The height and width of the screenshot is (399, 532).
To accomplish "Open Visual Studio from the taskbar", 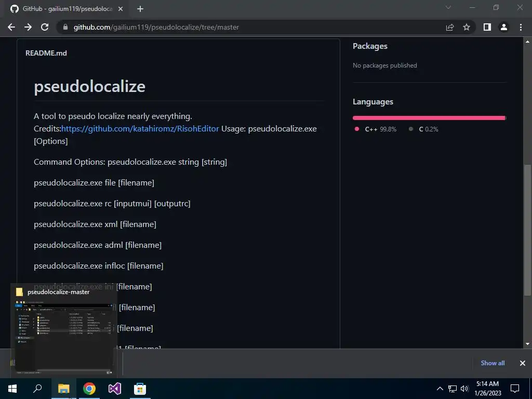I will click(115, 389).
